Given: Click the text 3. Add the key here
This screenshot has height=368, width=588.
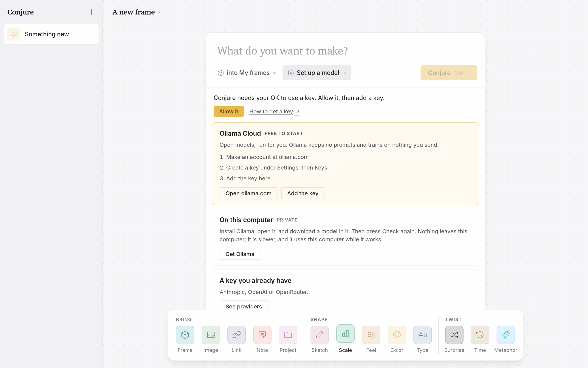Looking at the screenshot, I should pyautogui.click(x=245, y=178).
